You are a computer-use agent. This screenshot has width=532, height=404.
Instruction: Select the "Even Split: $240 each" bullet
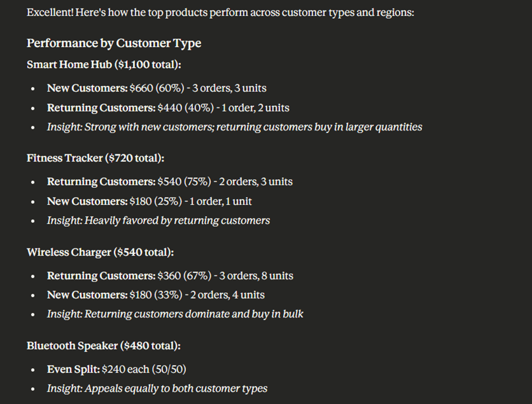click(116, 370)
